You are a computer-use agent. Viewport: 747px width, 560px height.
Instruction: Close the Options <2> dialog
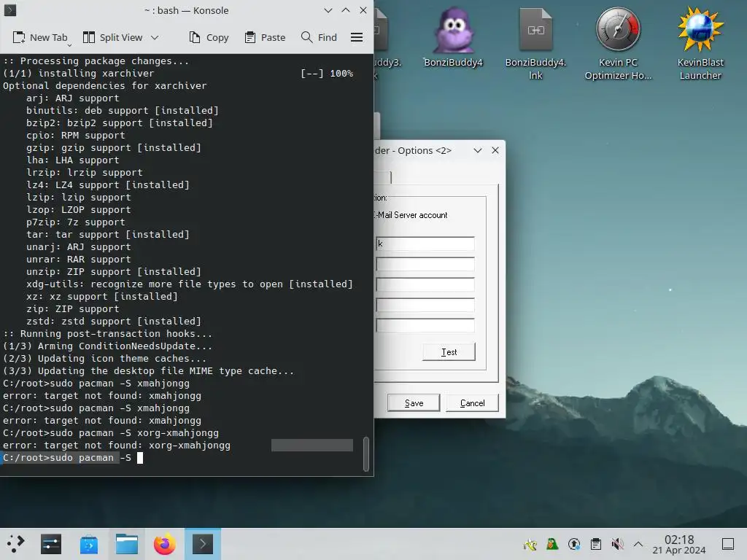pyautogui.click(x=495, y=150)
